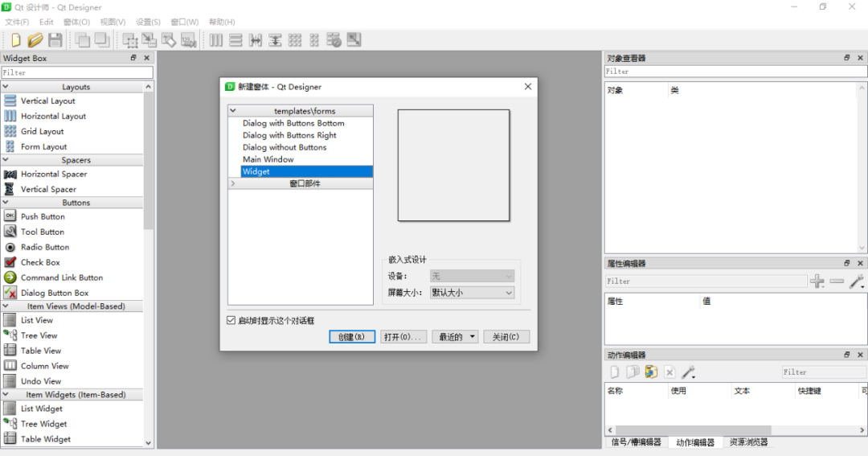Click the Break Layout toolbar icon
Screen dimensions: 868x456
[334, 40]
